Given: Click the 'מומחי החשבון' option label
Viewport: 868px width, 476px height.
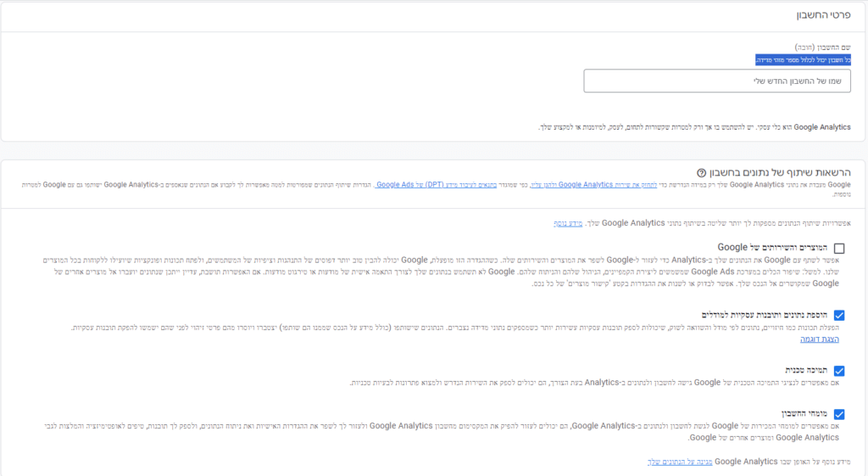Looking at the screenshot, I should point(804,414).
